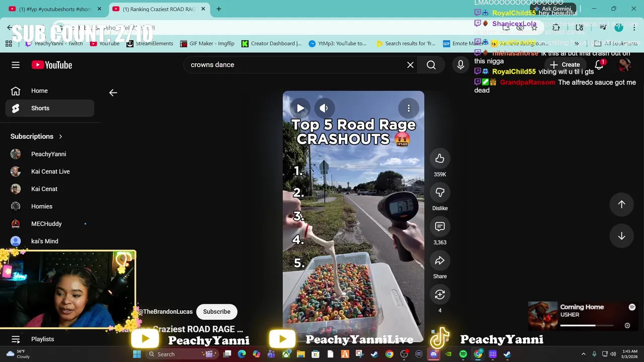This screenshot has width=644, height=362.
Task: Open Playlists in the sidebar
Action: 50,339
